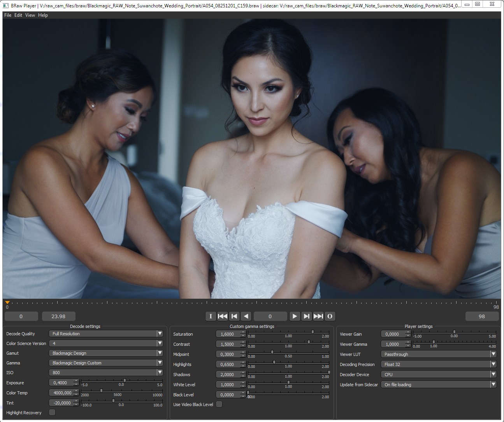Click the Contrast slider handle

[309, 342]
